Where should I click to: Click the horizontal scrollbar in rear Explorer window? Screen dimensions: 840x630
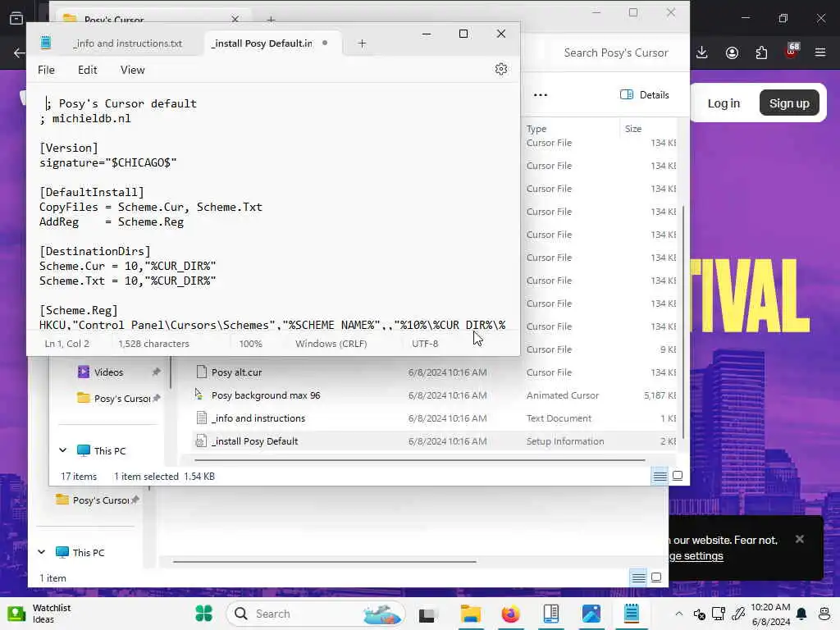(x=325, y=561)
